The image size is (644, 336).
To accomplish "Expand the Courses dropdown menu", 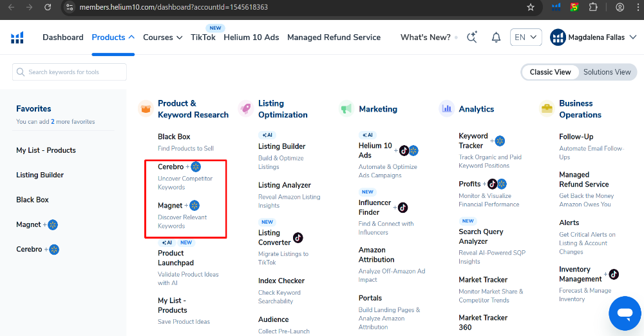I will 162,37.
